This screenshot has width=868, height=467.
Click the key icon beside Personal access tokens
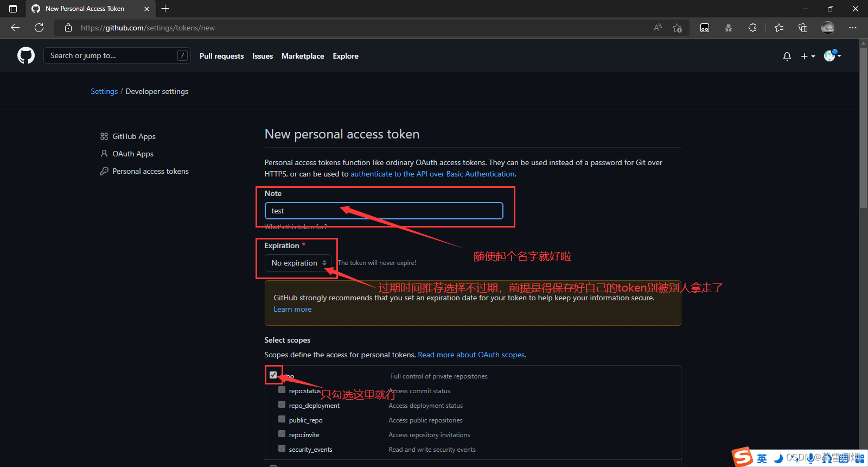tap(104, 171)
